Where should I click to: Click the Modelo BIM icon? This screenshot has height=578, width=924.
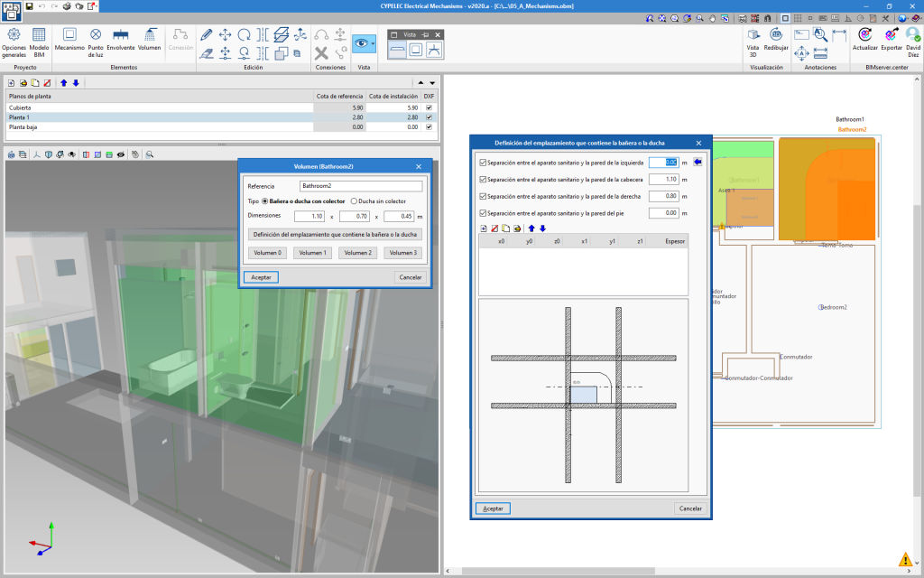(39, 42)
